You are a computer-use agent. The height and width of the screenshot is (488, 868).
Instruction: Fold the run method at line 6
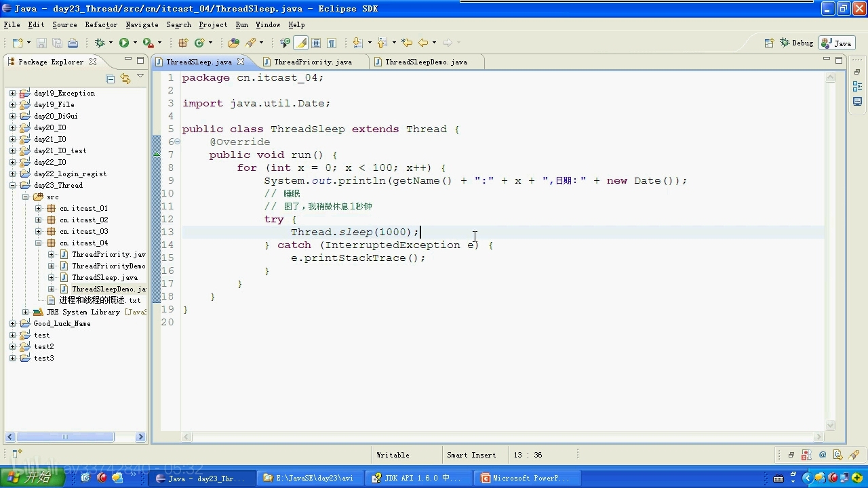(178, 142)
